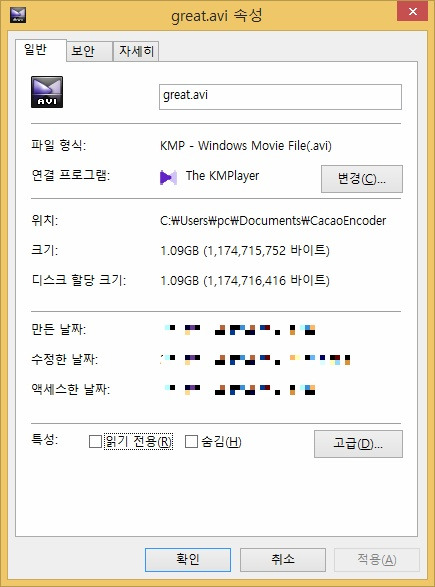Click the 변경(C)... button
Viewport: 435px width, 587px height.
362,179
